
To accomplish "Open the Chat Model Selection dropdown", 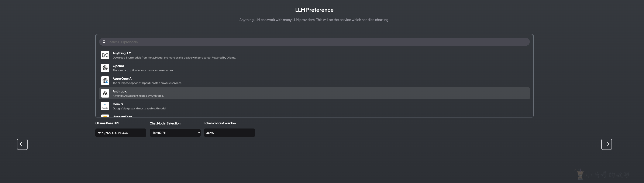I will pyautogui.click(x=175, y=133).
